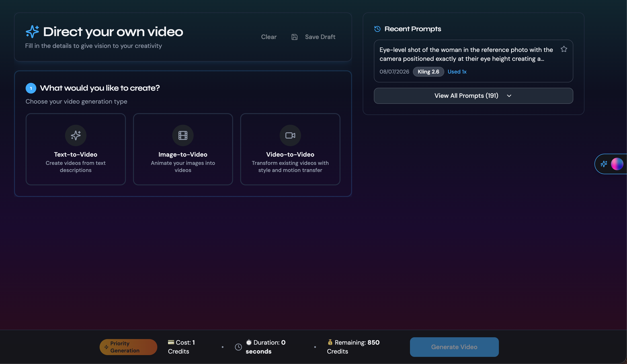Screen dimensions: 627x364
Task: Pick the Video-to-Video option card
Action: [290, 149]
